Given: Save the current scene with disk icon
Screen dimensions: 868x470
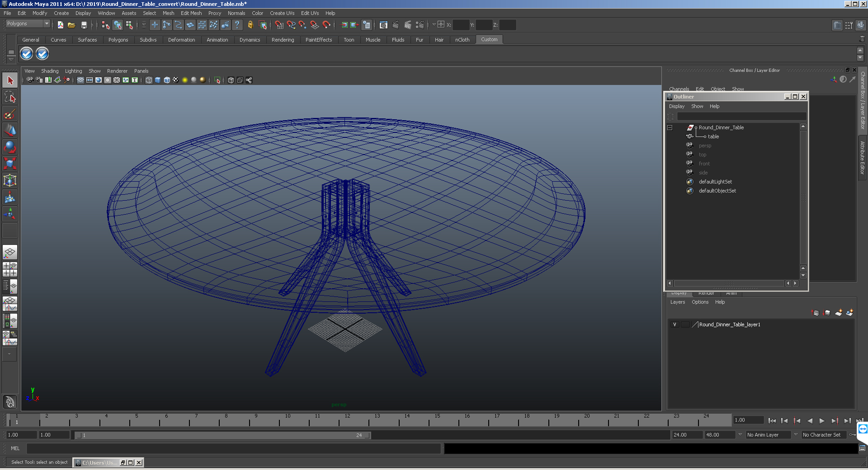Looking at the screenshot, I should pyautogui.click(x=84, y=25).
